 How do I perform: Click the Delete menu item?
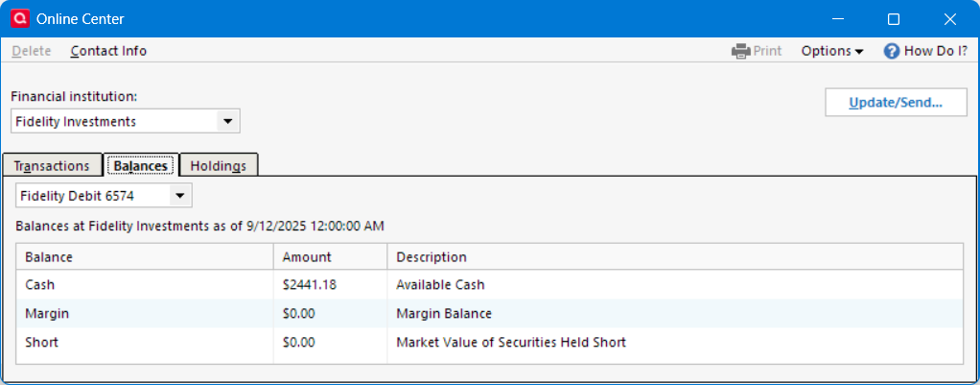tap(32, 51)
